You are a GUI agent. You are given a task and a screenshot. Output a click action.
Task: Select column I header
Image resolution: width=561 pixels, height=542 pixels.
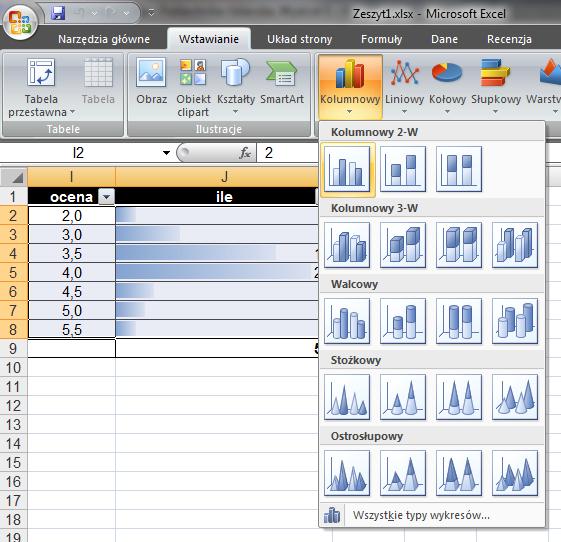tap(72, 177)
